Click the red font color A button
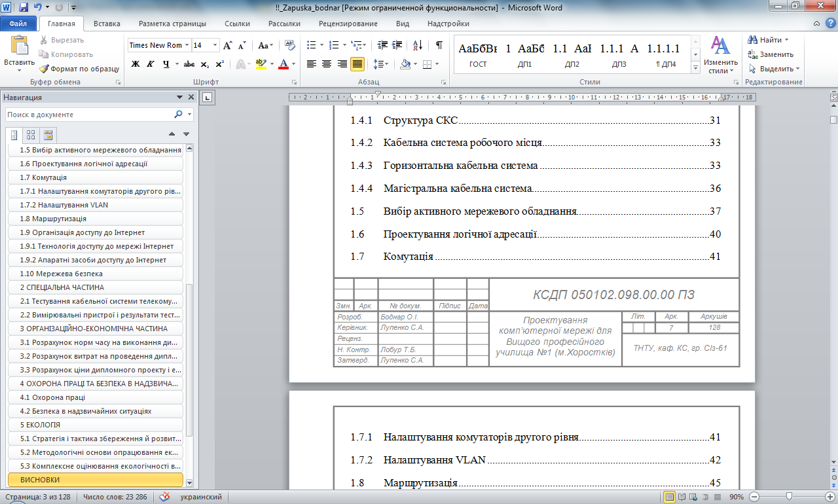This screenshot has height=504, width=838. [x=283, y=64]
